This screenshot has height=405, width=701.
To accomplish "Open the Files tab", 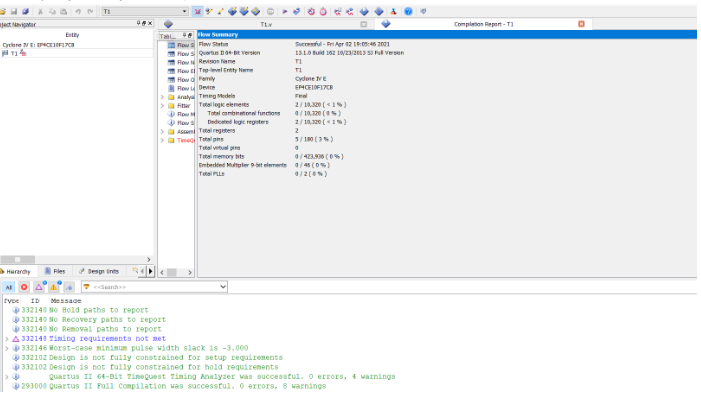I will [55, 271].
